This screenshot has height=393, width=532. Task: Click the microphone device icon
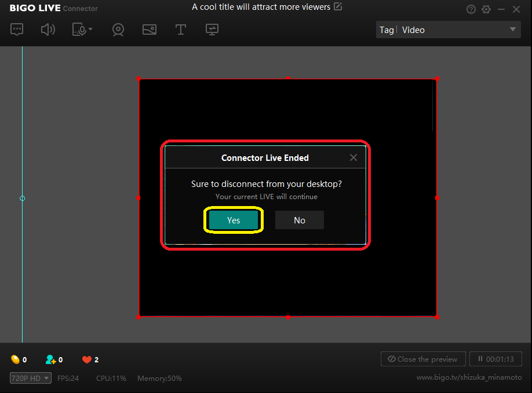(79, 30)
